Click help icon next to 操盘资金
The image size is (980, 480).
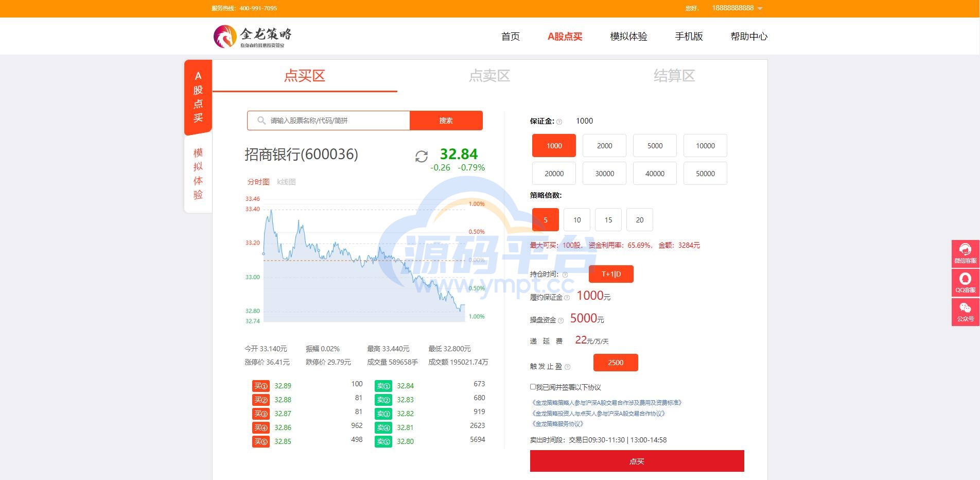click(x=561, y=320)
